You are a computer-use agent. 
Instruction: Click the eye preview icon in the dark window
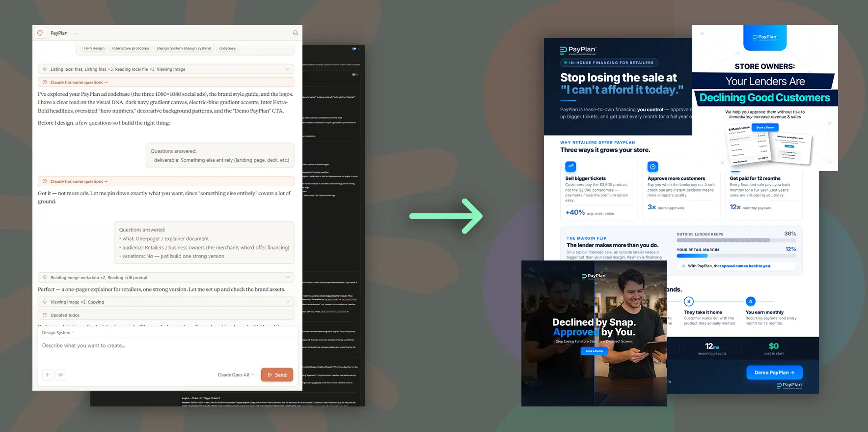click(x=354, y=75)
